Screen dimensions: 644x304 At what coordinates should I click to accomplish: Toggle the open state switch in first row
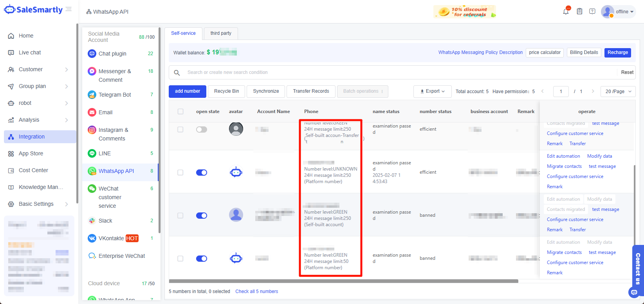pyautogui.click(x=202, y=130)
